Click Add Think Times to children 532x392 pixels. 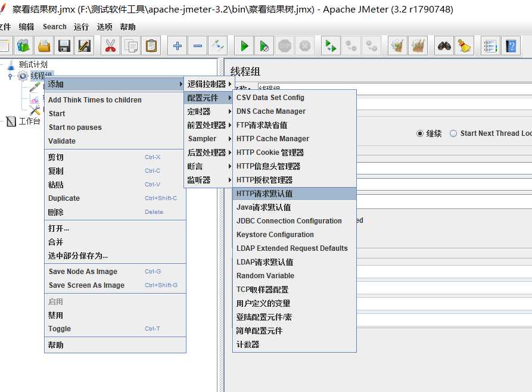115,99
